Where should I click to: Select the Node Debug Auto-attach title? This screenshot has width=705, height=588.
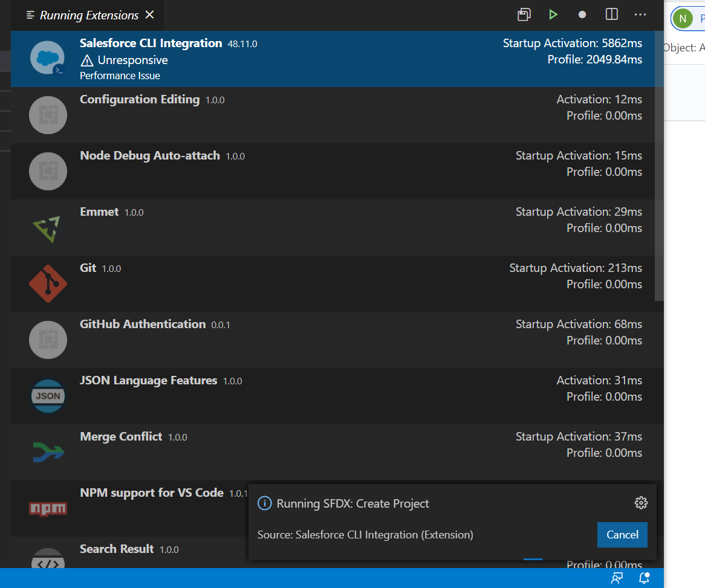tap(150, 155)
